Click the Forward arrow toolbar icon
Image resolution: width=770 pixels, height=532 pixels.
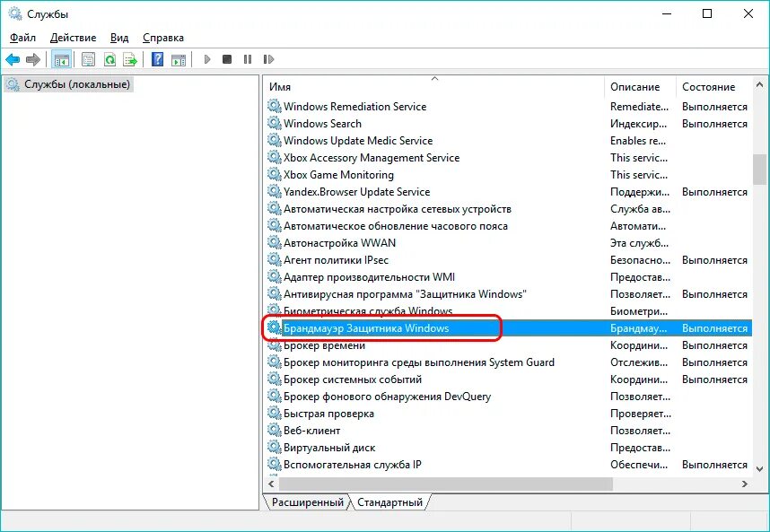coord(33,60)
